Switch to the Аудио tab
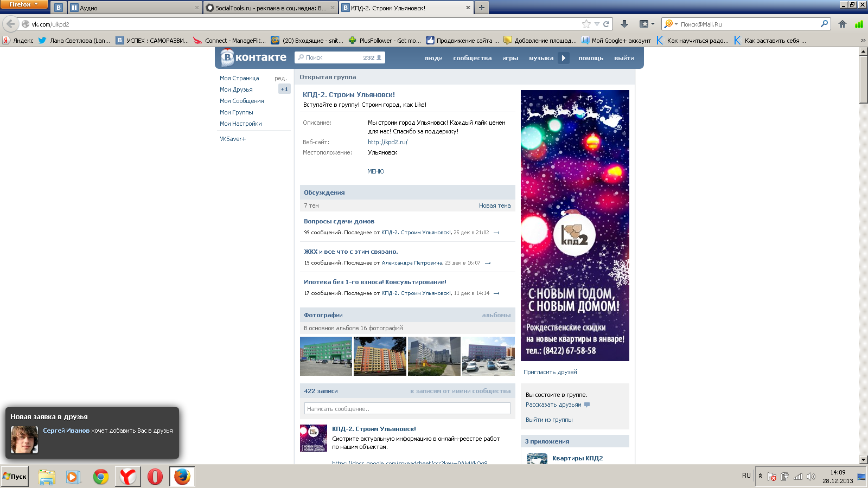 (x=134, y=8)
